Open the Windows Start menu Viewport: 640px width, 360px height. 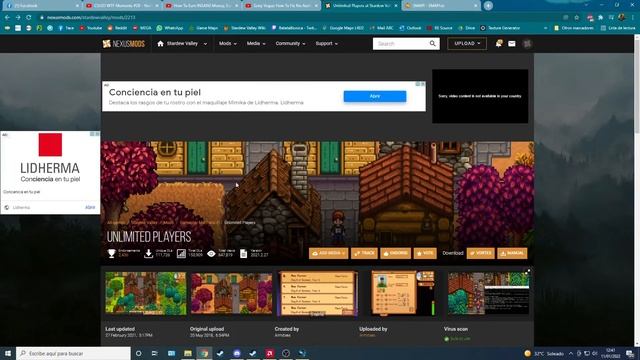tap(8, 353)
